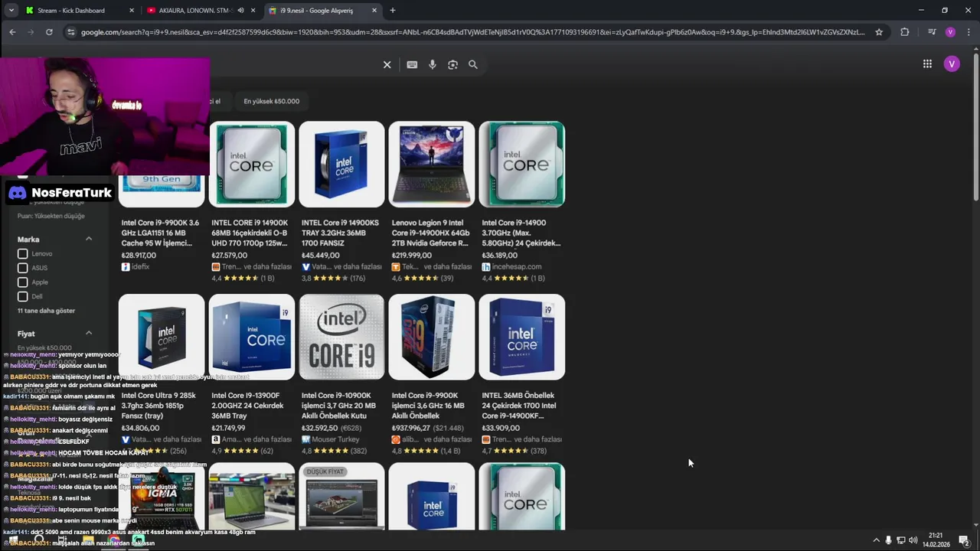Mute the AKIAURA tab audio icon

pos(240,11)
